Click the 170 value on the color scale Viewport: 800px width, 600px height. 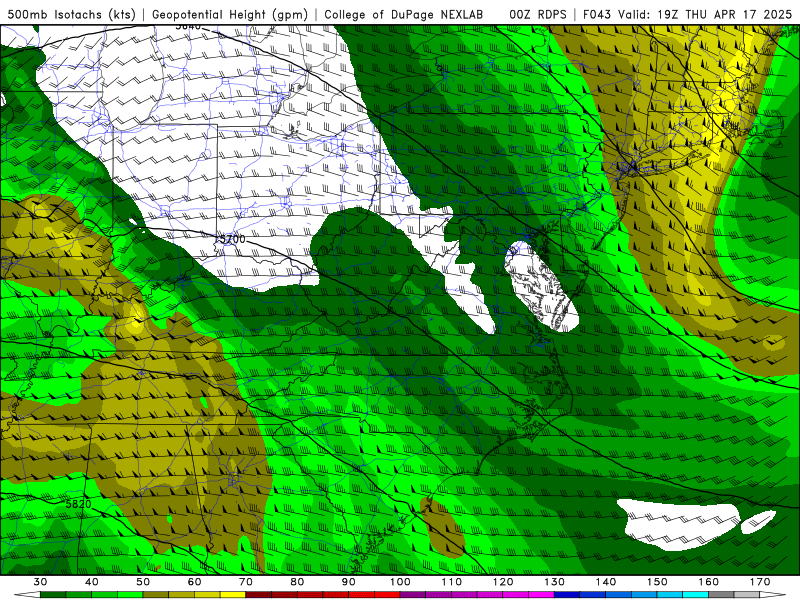tap(760, 582)
